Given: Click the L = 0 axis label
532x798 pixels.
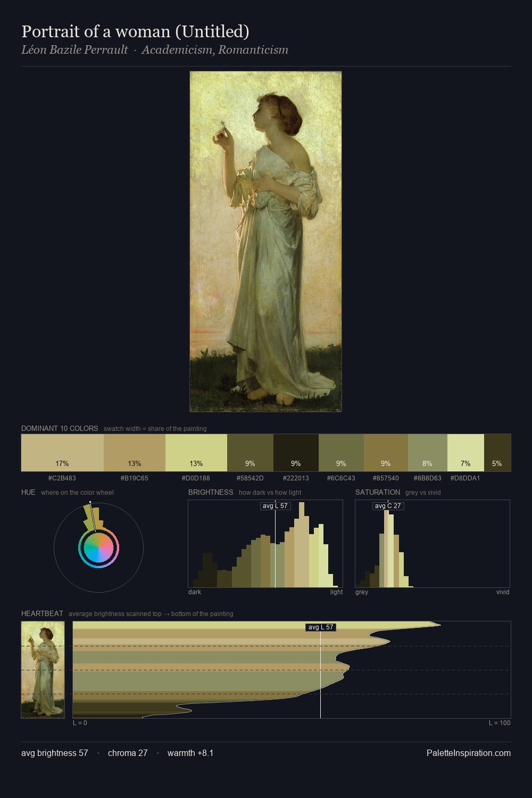Looking at the screenshot, I should (x=80, y=723).
